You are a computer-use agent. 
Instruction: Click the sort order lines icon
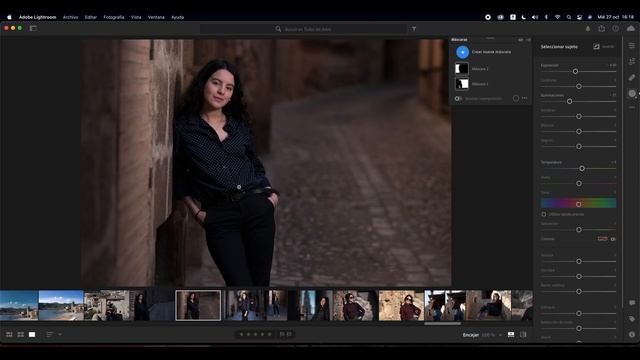click(50, 335)
